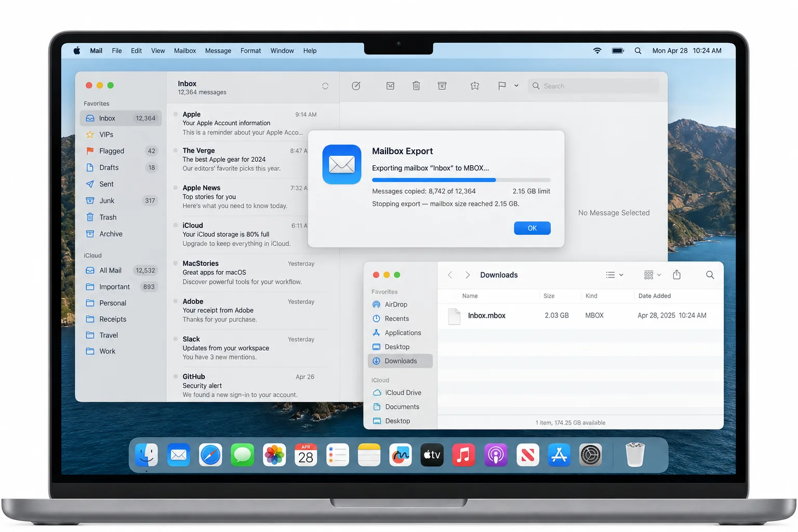
Task: Select the Inbox.mbox file
Action: pyautogui.click(x=580, y=315)
